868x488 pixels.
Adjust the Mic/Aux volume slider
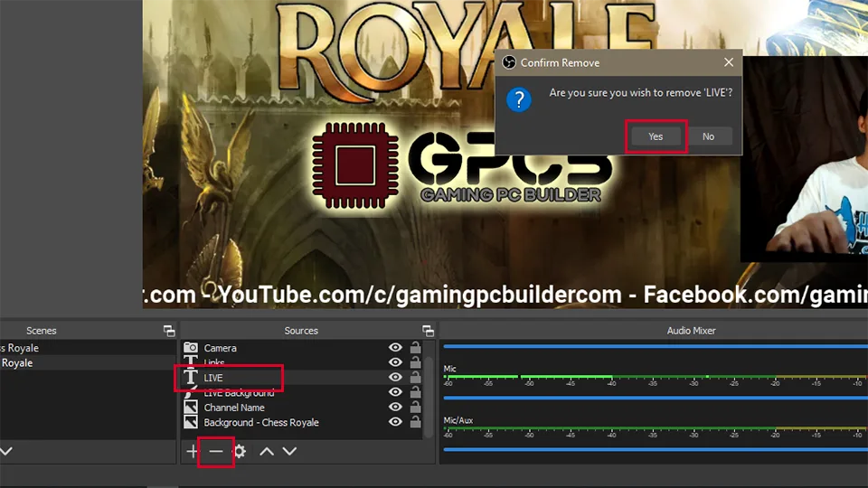pos(656,449)
